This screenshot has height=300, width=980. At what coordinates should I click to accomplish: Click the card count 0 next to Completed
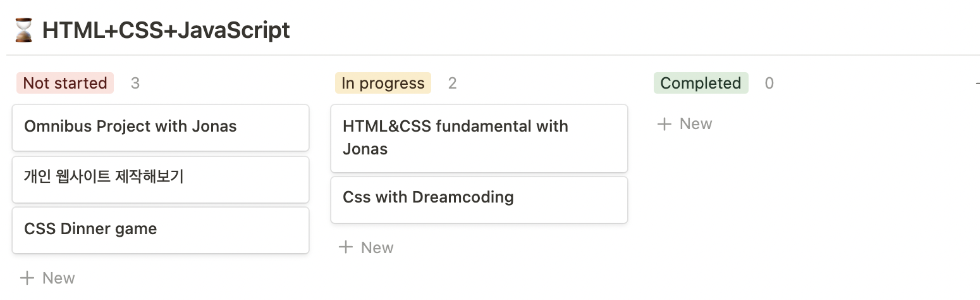(x=769, y=83)
